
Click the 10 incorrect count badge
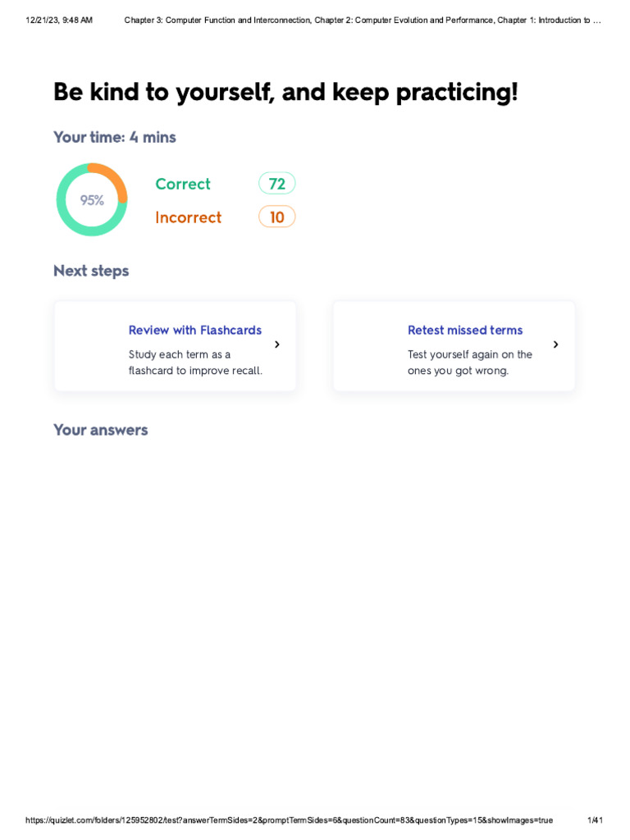(277, 217)
